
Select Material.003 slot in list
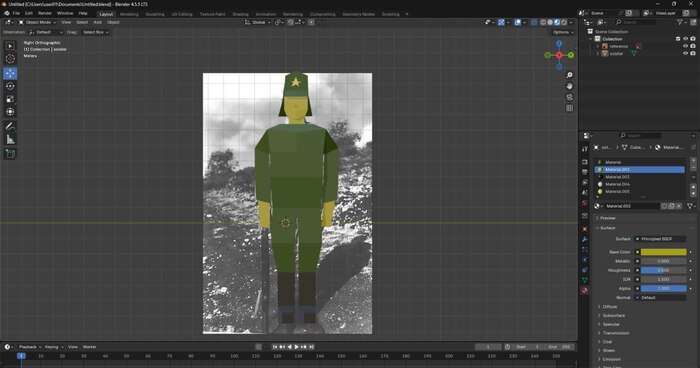point(640,177)
